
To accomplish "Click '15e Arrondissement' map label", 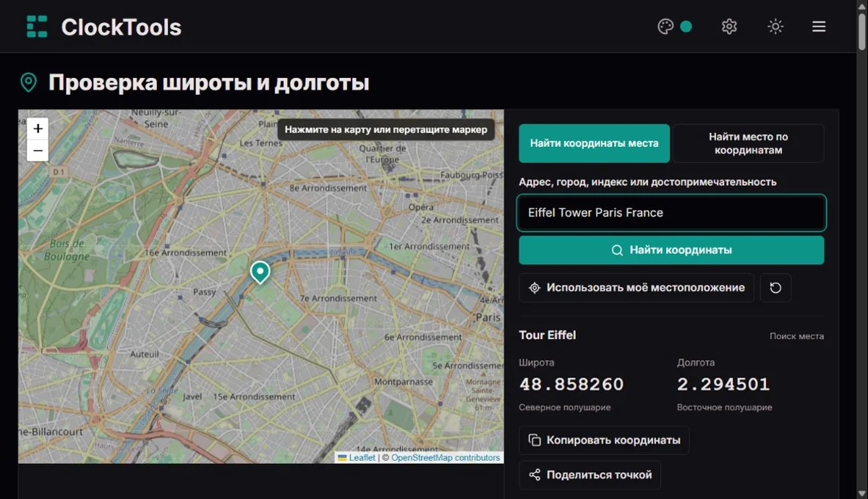I will pos(254,397).
